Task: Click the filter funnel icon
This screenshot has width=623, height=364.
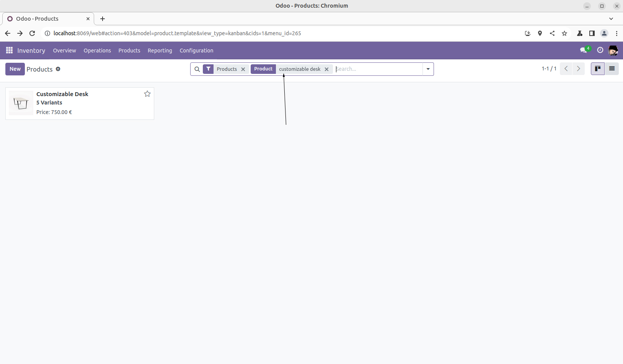Action: [208, 69]
